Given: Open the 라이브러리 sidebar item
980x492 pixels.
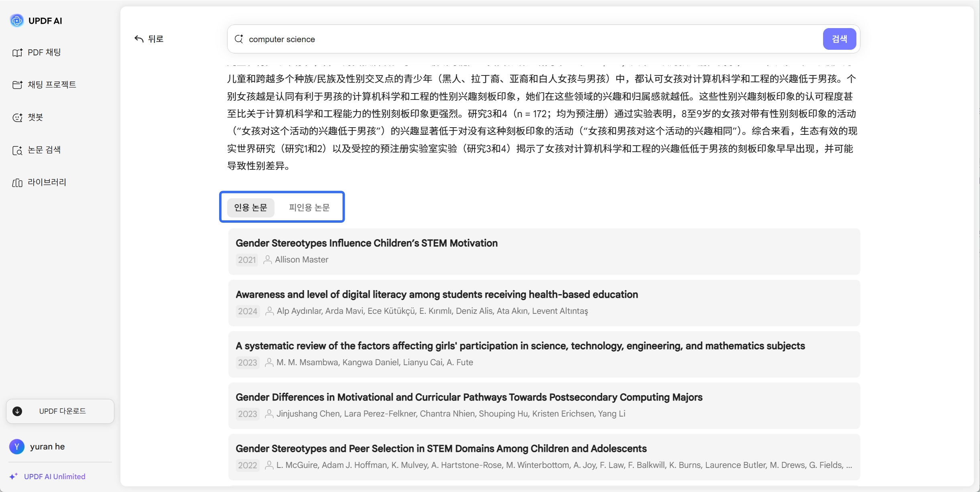Looking at the screenshot, I should pos(39,182).
